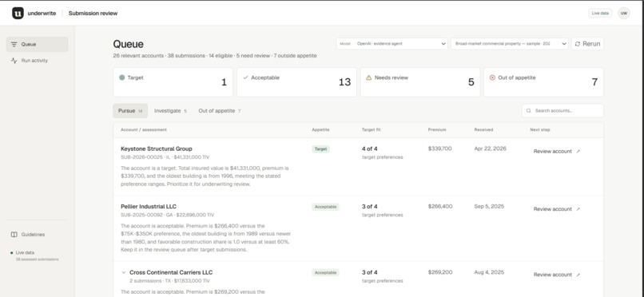The image size is (644, 297).
Task: Click the Apr 22, 2026 received date
Action: [491, 149]
